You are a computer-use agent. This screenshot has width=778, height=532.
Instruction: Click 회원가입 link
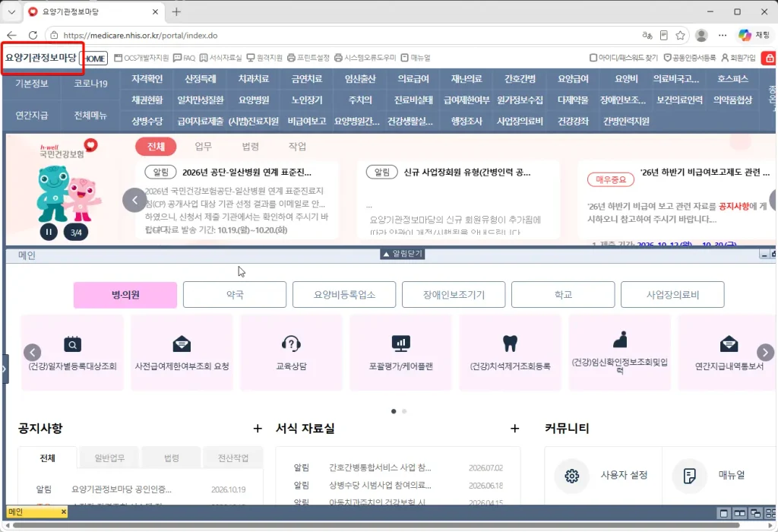[x=738, y=58]
